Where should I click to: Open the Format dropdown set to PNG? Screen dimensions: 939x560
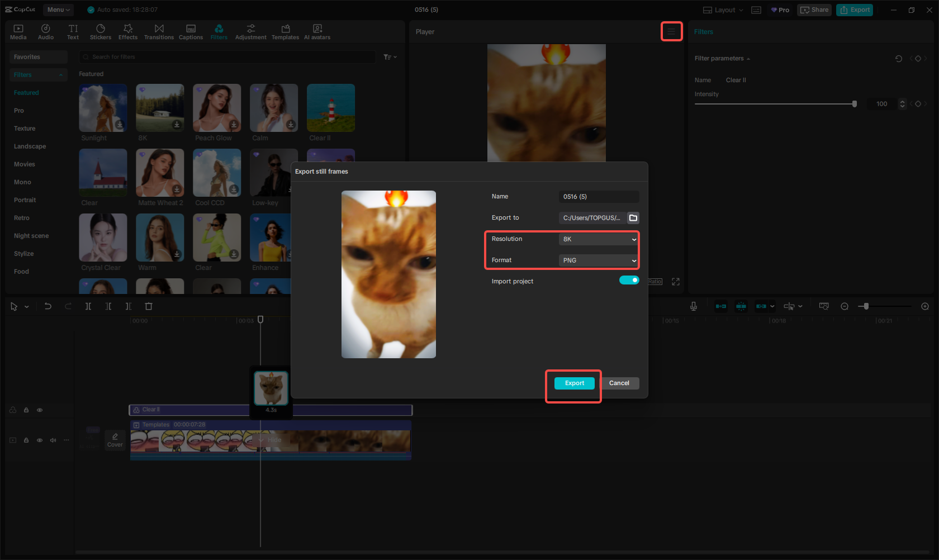click(597, 260)
